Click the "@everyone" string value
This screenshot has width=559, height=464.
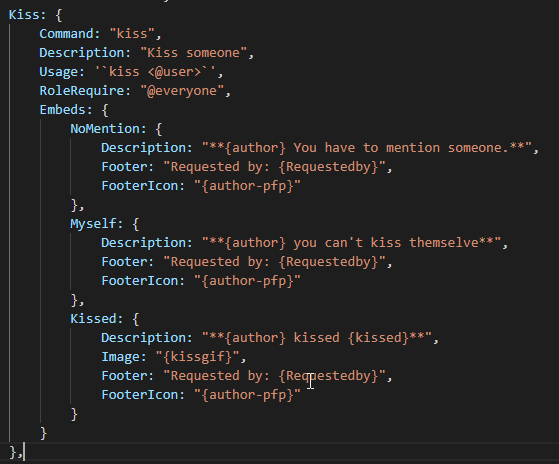(x=182, y=91)
